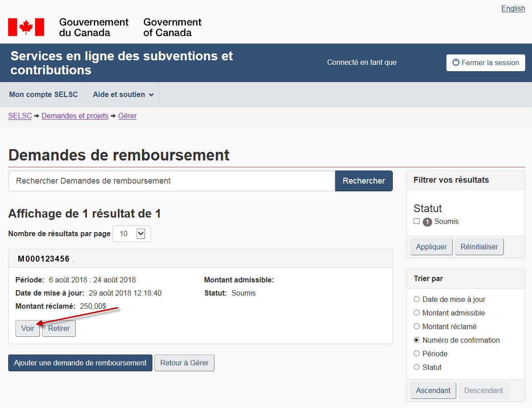Open the results per page dropdown
The image size is (532, 408).
tap(132, 234)
